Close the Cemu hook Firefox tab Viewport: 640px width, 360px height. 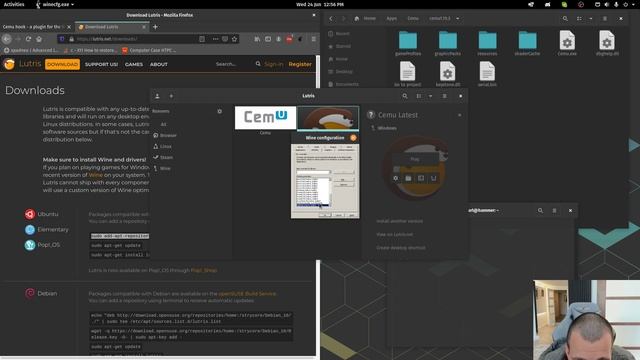pos(69,27)
